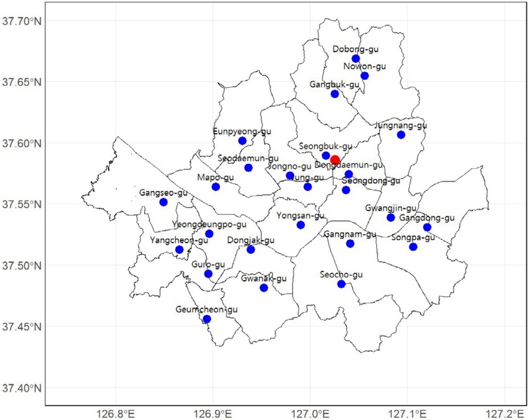Click the Nowon-gu blue marker
Viewport: 529px width, 420px height.
point(364,76)
